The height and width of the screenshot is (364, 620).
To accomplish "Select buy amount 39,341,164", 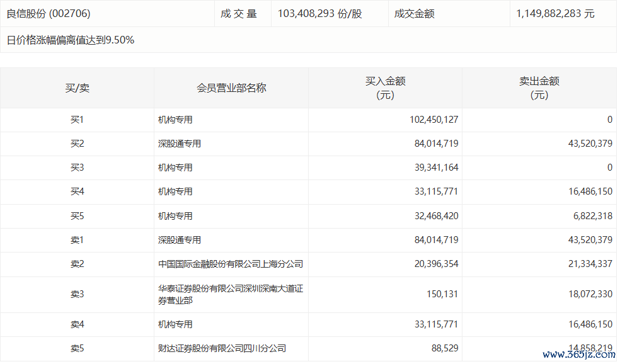I will tap(436, 168).
